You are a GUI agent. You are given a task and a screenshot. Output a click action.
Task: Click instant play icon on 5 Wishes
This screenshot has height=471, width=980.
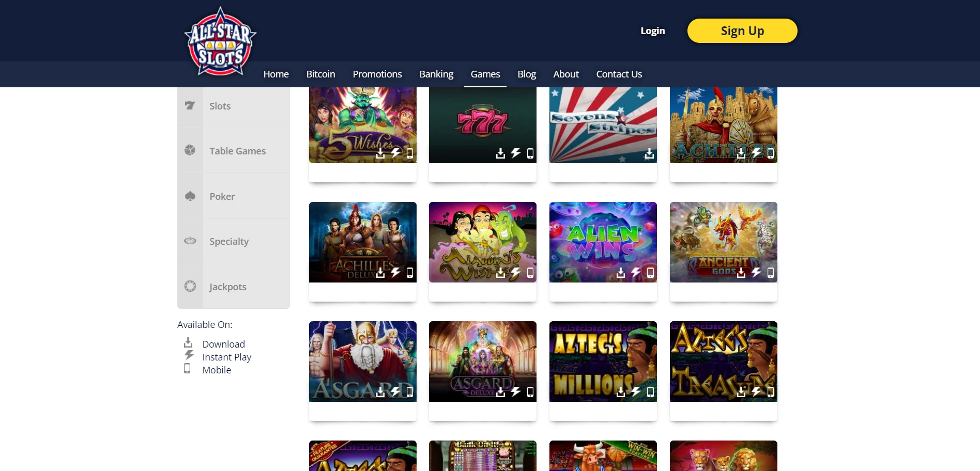pyautogui.click(x=395, y=153)
